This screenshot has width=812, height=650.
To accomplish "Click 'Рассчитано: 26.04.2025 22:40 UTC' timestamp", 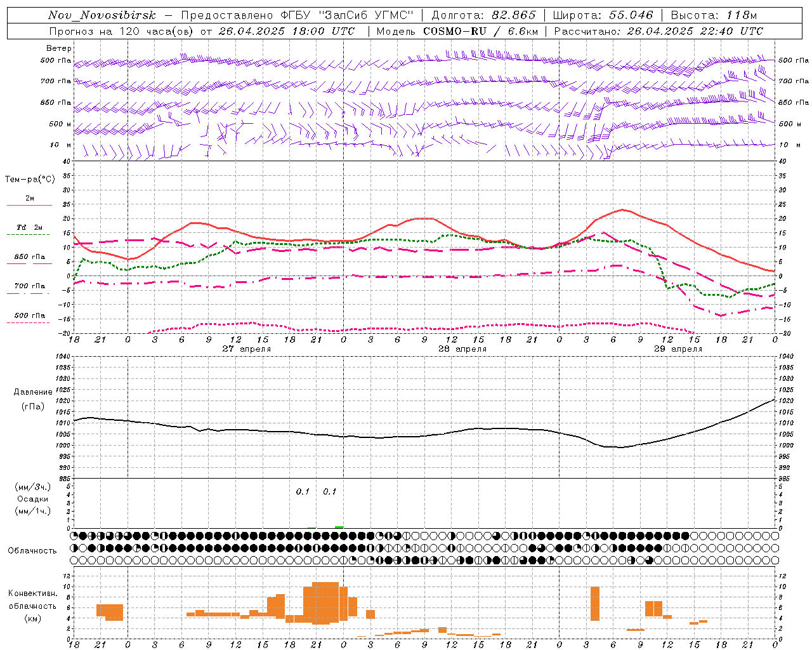I will [658, 31].
